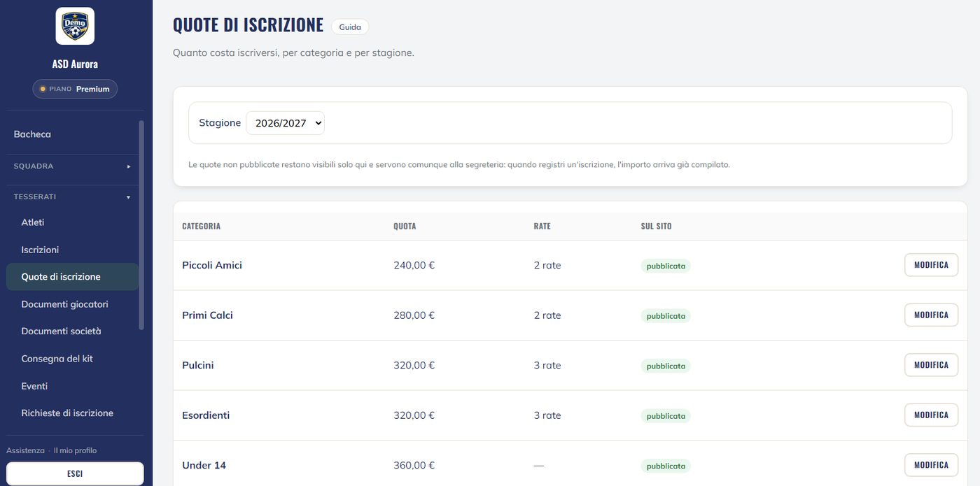Click the Esordienti category name
The height and width of the screenshot is (486, 980).
[x=206, y=415]
